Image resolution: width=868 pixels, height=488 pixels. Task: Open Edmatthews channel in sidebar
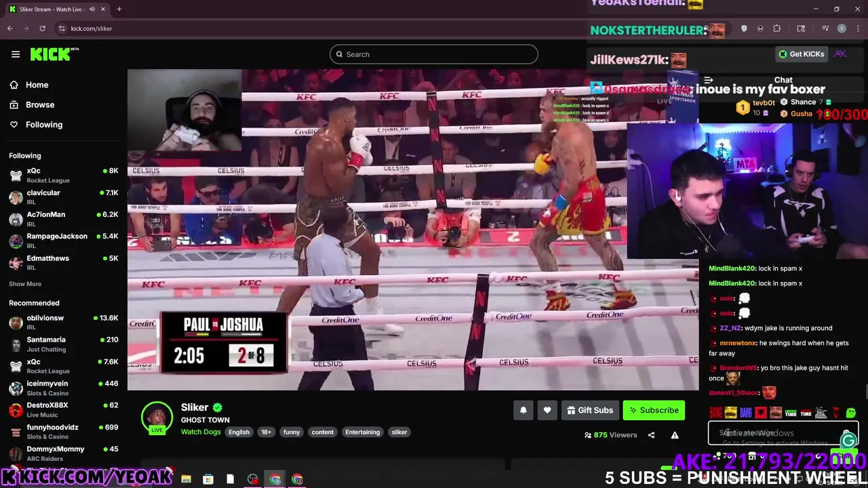(x=63, y=262)
